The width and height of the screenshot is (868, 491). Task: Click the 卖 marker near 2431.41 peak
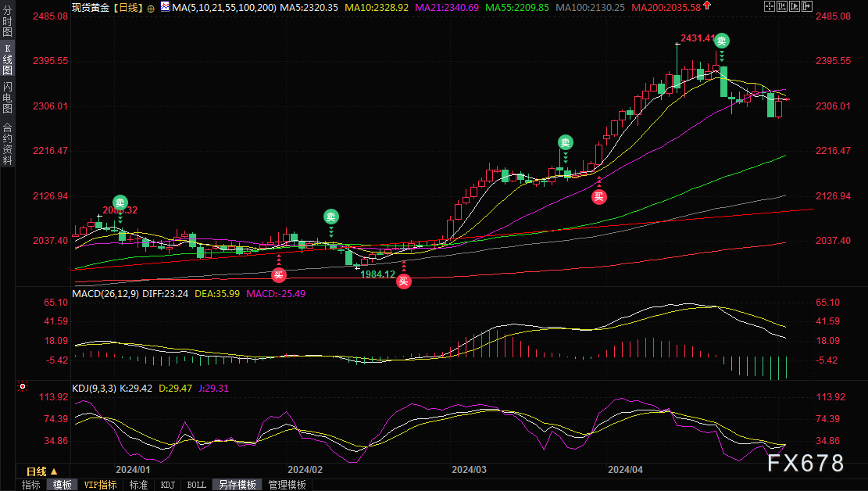pos(721,41)
